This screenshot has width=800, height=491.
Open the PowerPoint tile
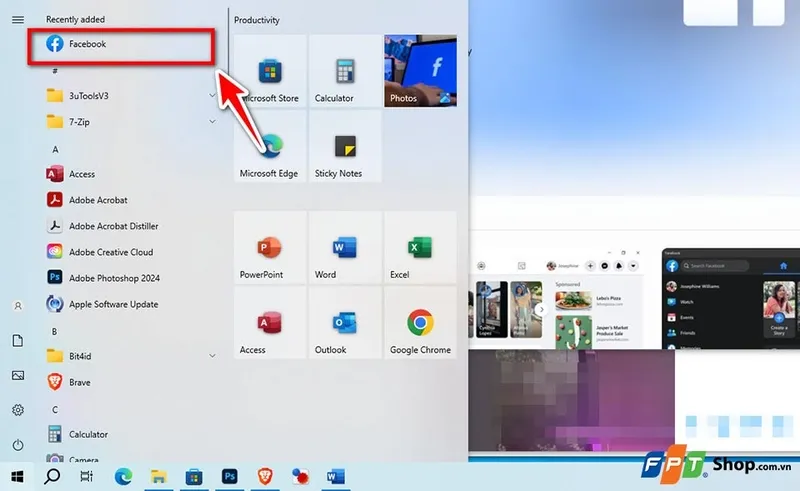[270, 248]
